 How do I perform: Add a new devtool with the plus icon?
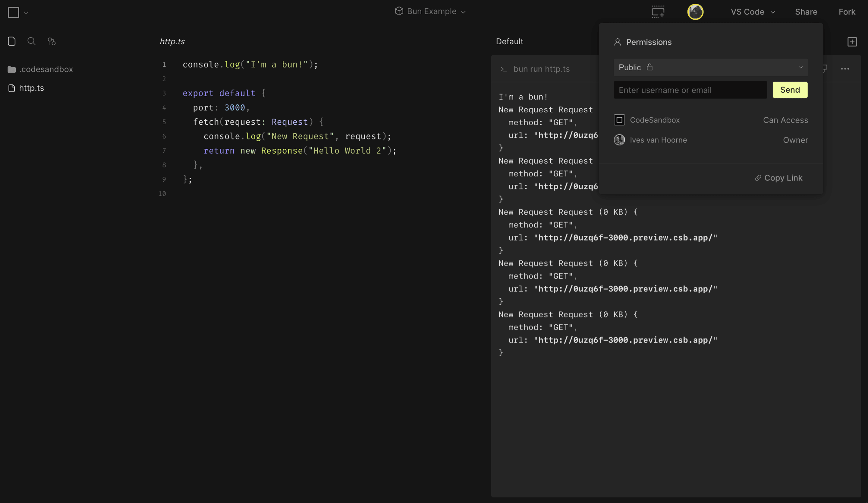point(853,41)
